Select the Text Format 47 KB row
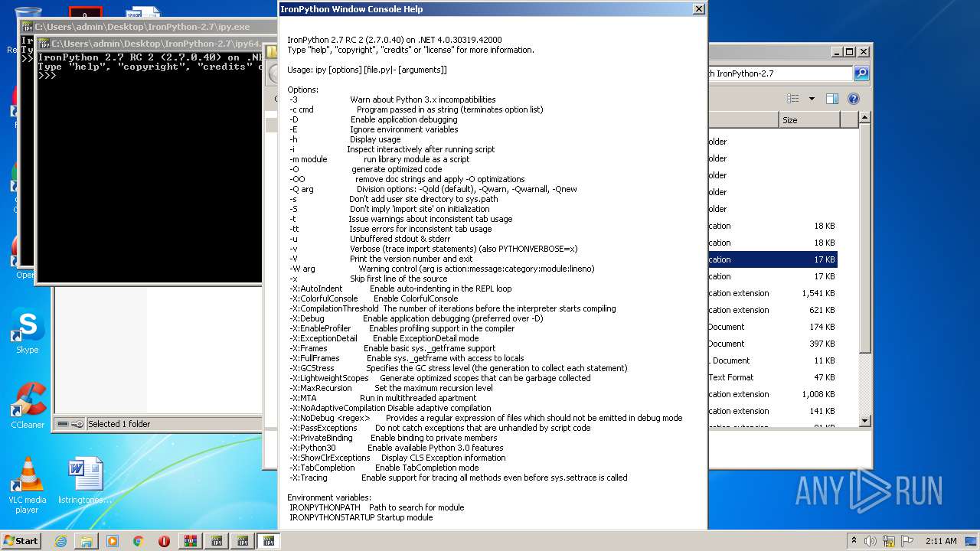980x551 pixels. [x=773, y=377]
